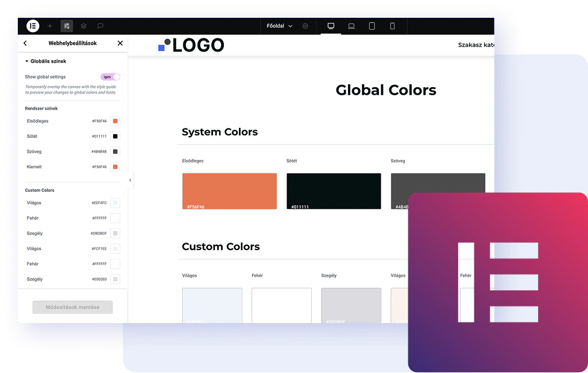Image resolution: width=588 pixels, height=373 pixels.
Task: Click the plus icon to add element
Action: [50, 26]
